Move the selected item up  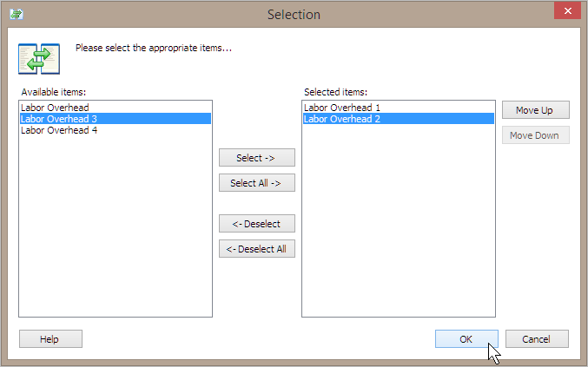(x=534, y=110)
